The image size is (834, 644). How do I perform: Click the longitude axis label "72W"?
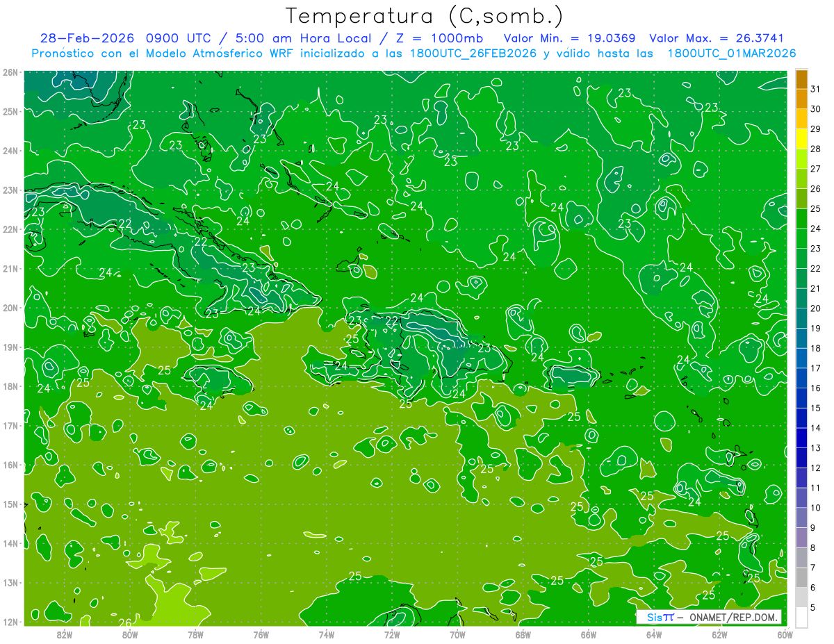tap(392, 634)
